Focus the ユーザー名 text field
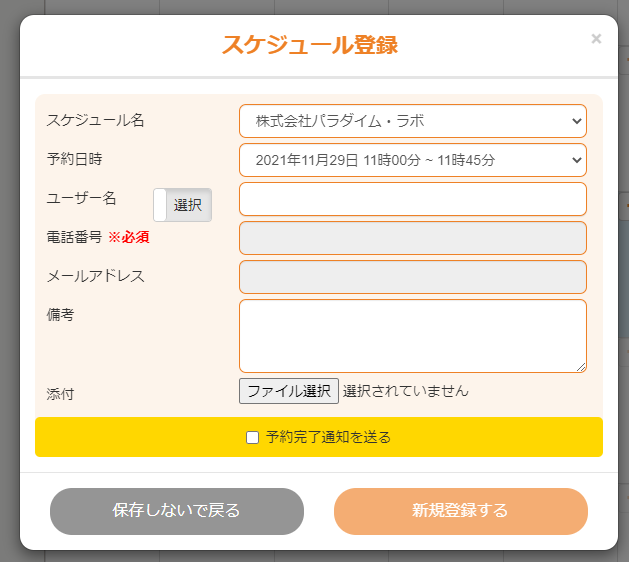This screenshot has width=629, height=562. [x=412, y=199]
